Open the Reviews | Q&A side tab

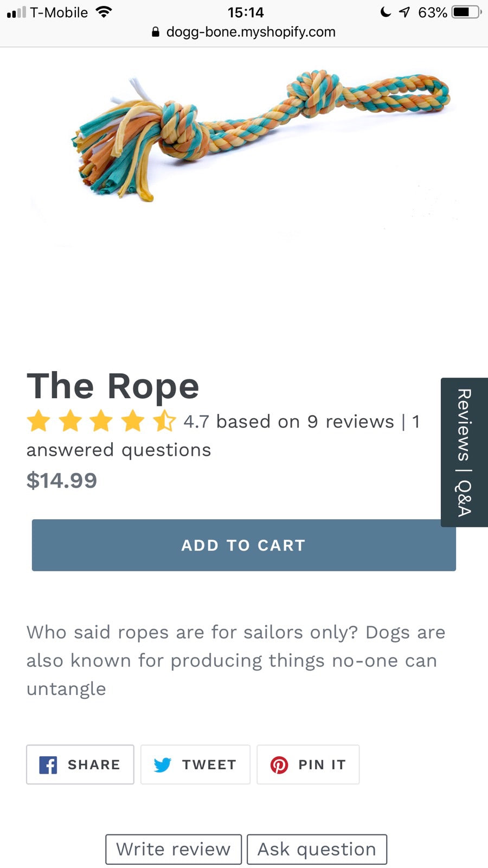point(464,452)
